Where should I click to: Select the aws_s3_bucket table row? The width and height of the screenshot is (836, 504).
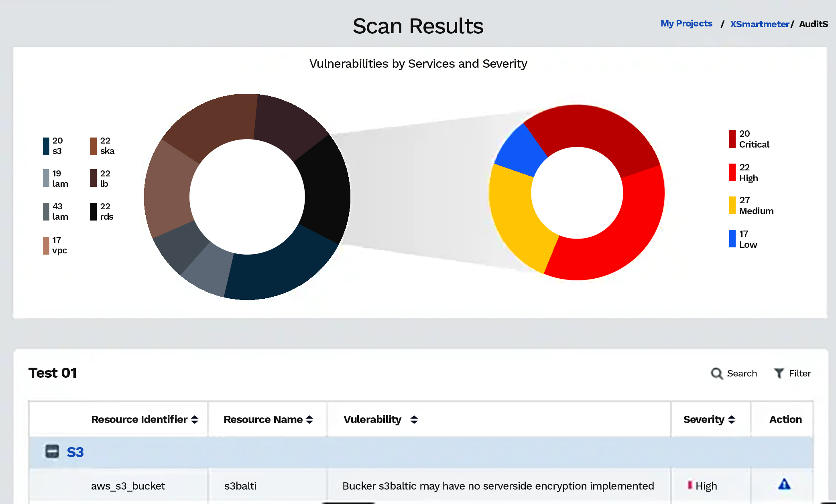coord(128,486)
